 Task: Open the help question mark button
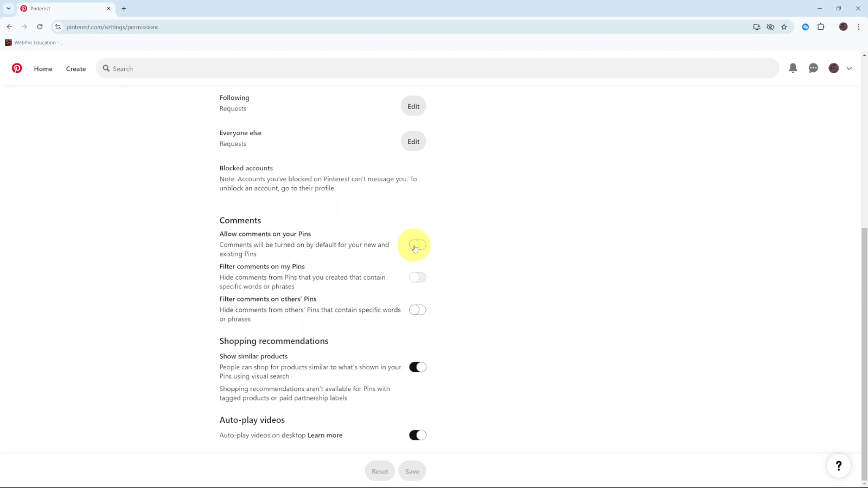click(839, 465)
